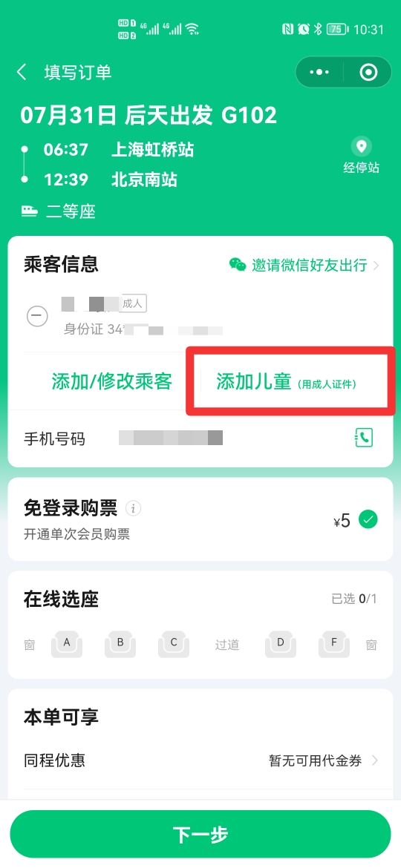Choose seat F by the window
The width and height of the screenshot is (401, 868).
click(x=334, y=645)
